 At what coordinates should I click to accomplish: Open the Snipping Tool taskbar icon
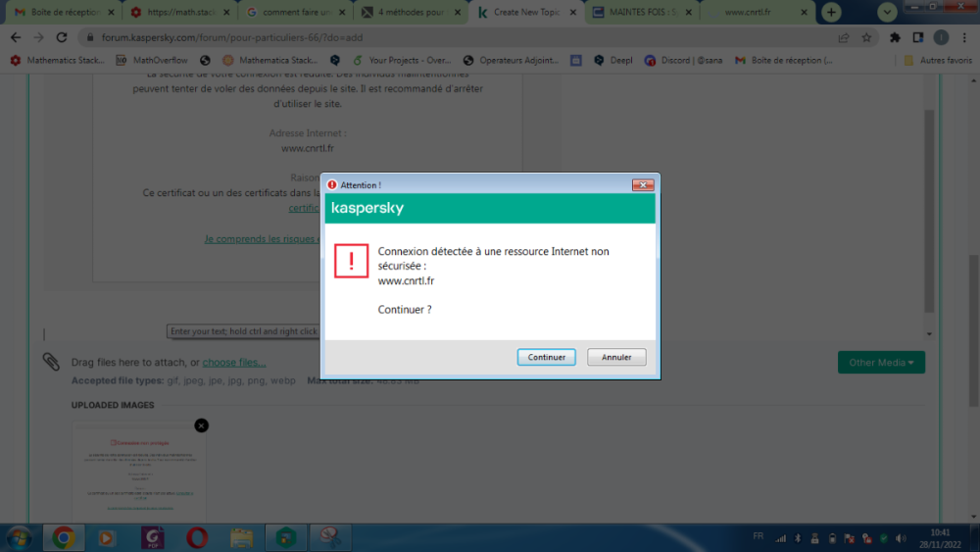pos(330,537)
